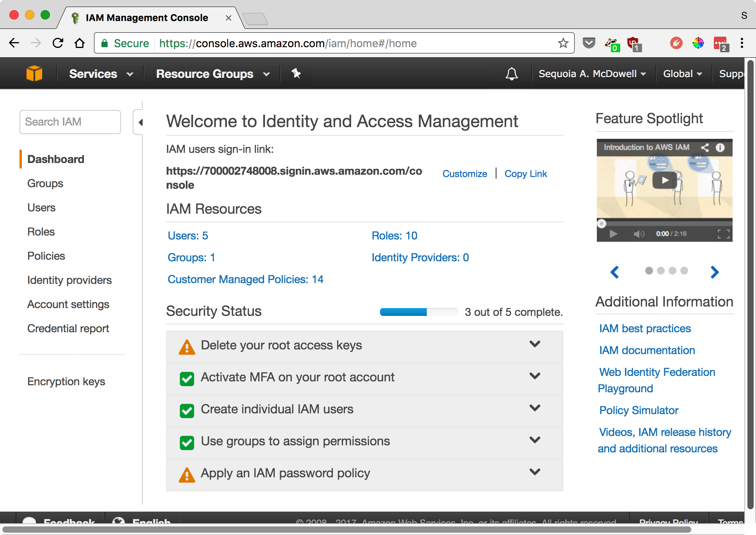Reload the page
This screenshot has height=535, width=756.
[58, 43]
